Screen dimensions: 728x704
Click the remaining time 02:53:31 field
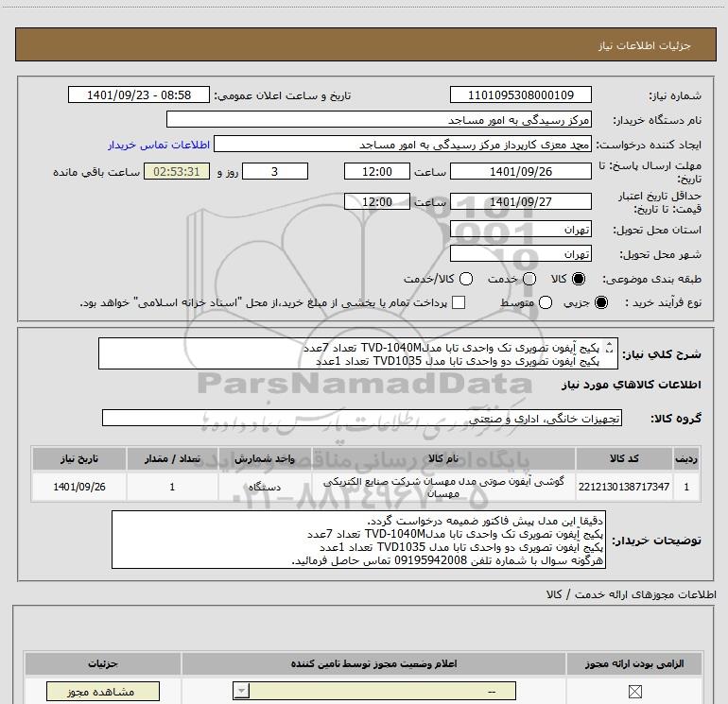[177, 172]
